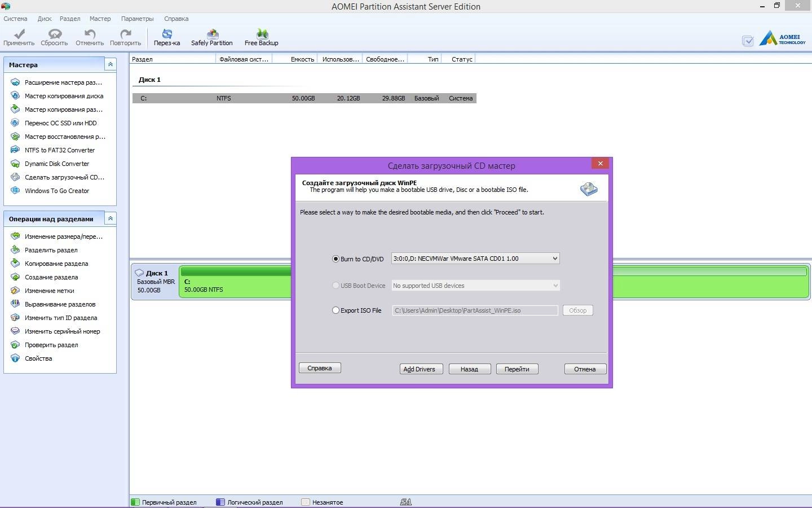Open the Справка menu
This screenshot has height=508, width=812.
[176, 19]
